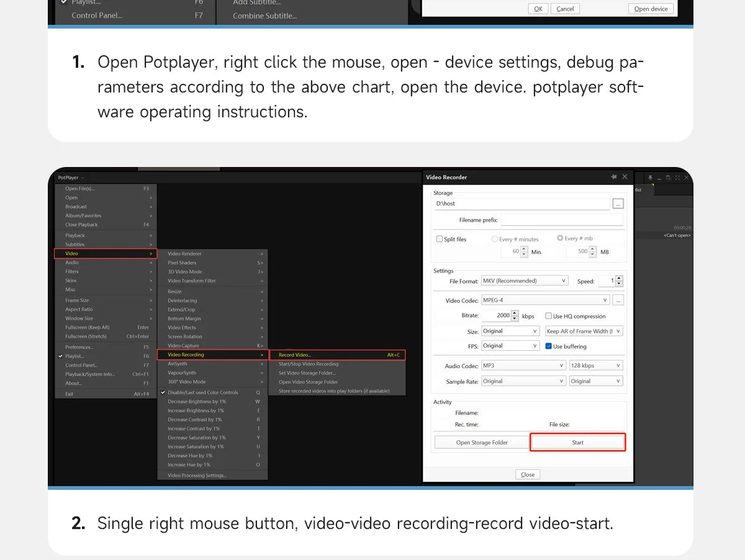Adjust the 60 Min. spinner arrows
This screenshot has width=745, height=560.
524,251
